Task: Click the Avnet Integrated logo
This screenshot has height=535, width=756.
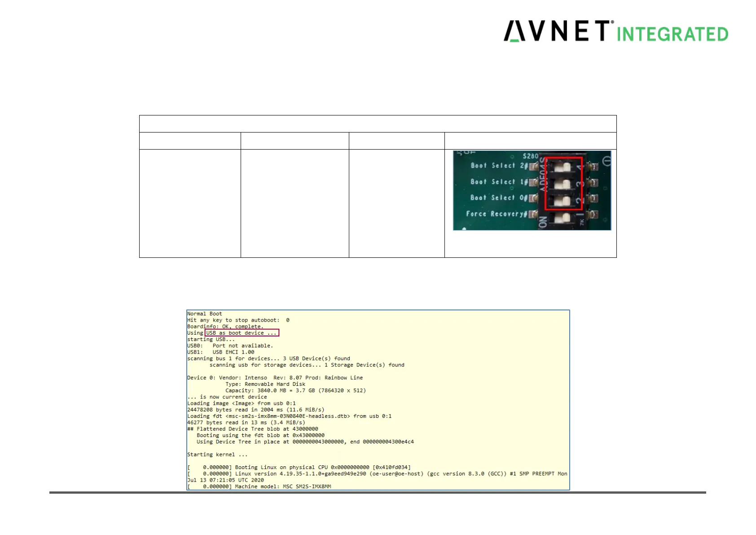Action: click(x=615, y=31)
